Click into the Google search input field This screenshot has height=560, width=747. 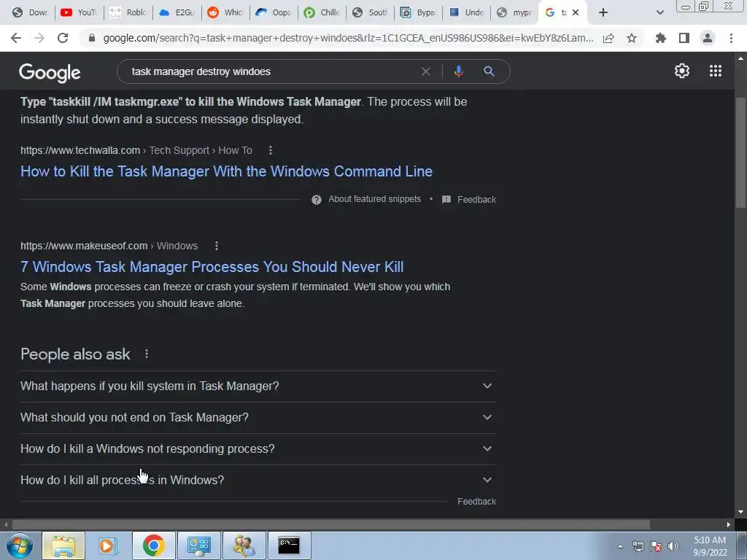point(271,71)
